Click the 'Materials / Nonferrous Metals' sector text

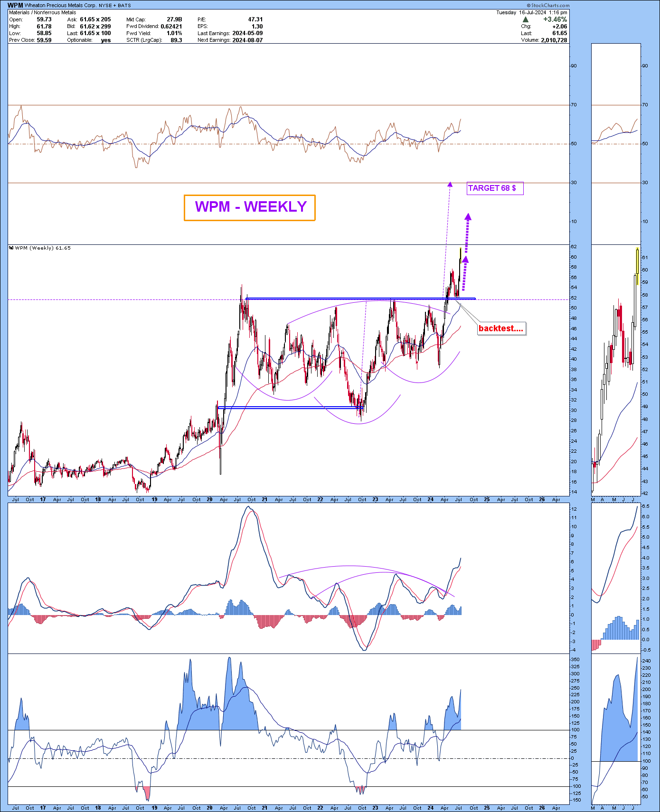[x=43, y=12]
